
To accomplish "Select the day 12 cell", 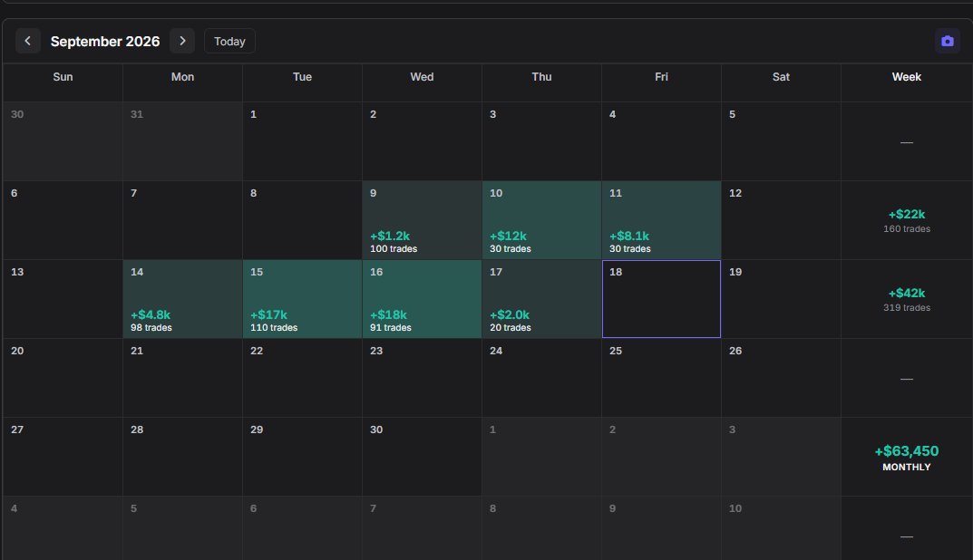I will [x=782, y=220].
